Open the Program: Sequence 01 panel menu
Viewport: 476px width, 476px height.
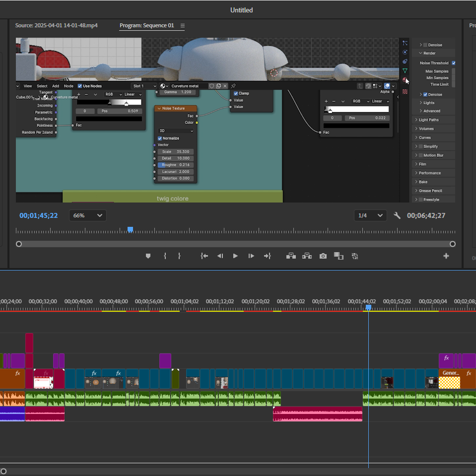click(183, 26)
